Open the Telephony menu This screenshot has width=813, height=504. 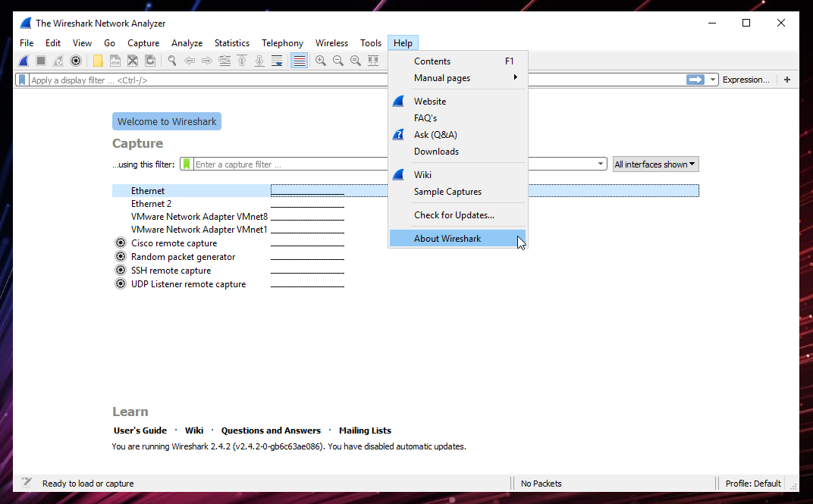click(x=282, y=43)
